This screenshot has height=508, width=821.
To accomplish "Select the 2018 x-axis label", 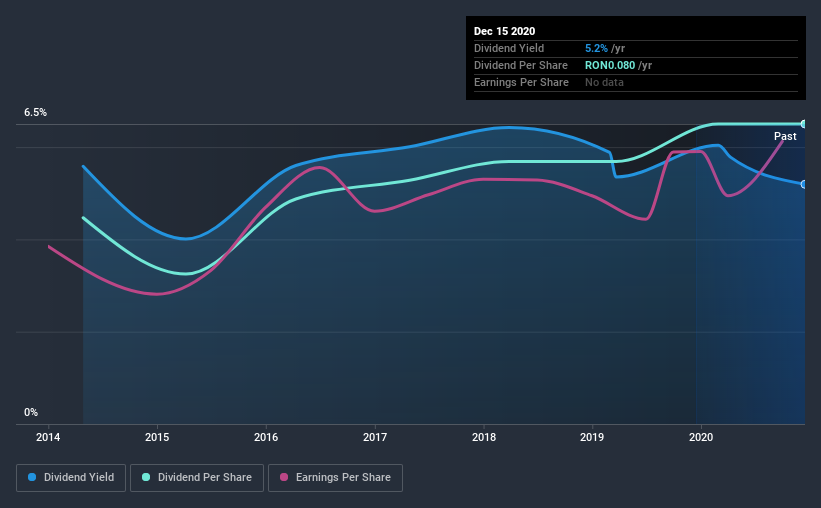I will tap(484, 437).
